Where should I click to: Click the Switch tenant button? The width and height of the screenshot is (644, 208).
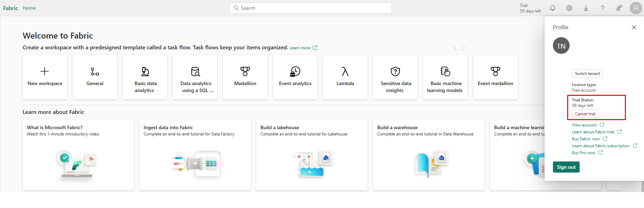587,73
